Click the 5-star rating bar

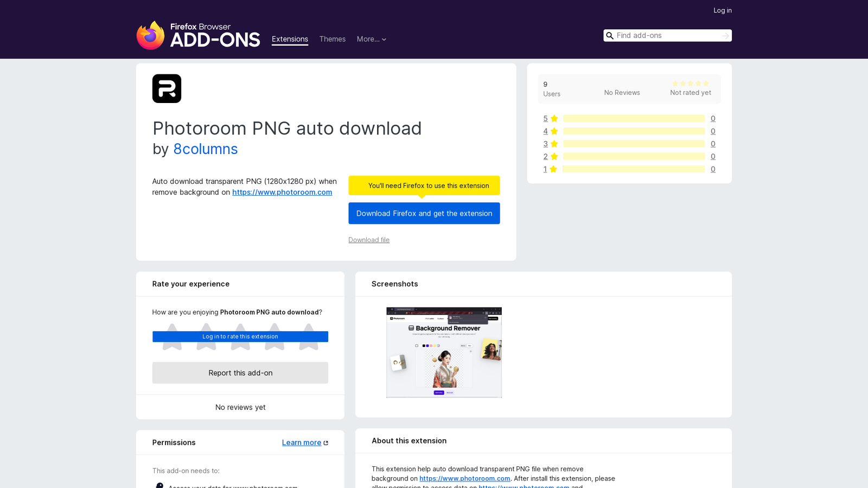point(634,119)
